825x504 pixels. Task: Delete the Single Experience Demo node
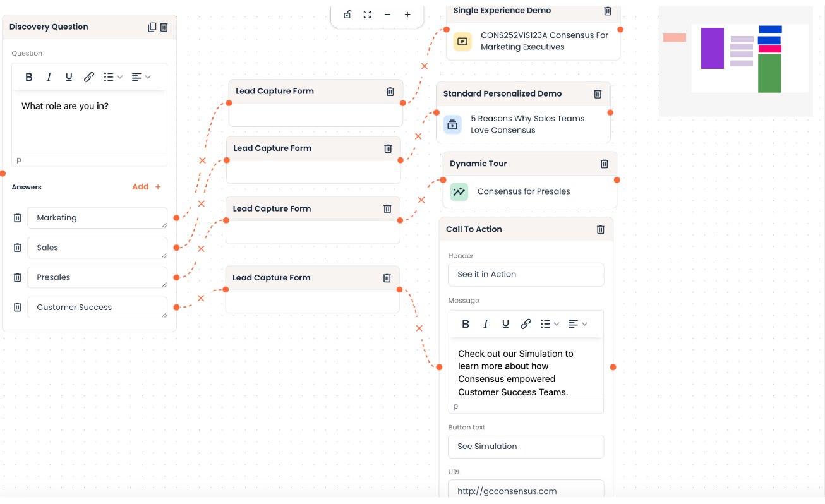[608, 11]
